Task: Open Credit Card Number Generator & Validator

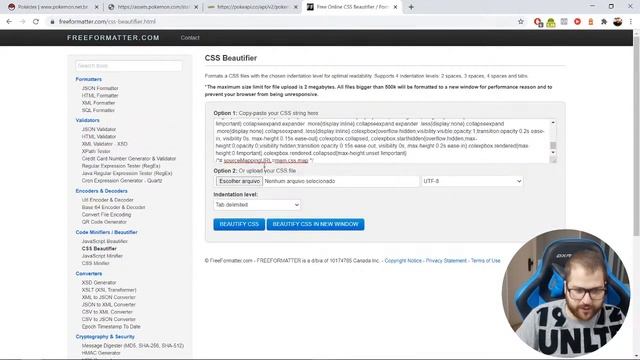Action: (129, 158)
